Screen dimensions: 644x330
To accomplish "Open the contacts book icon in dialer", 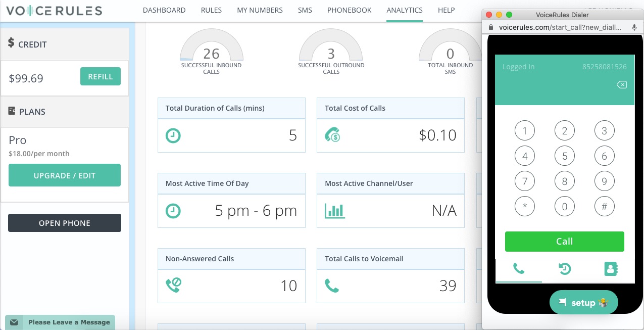I will point(611,269).
